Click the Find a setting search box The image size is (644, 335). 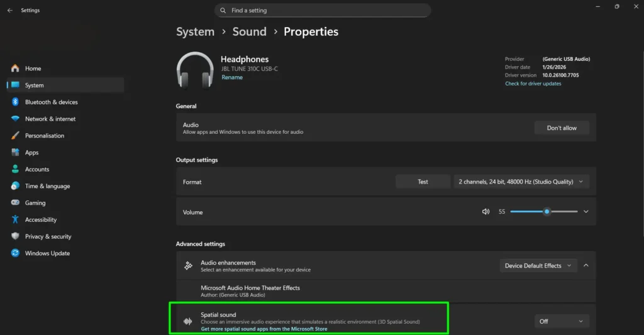point(323,10)
